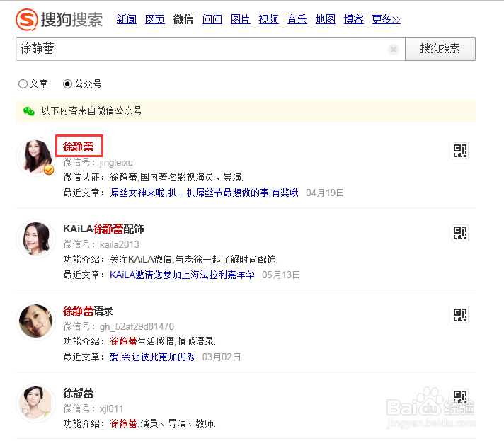Open QR code for 徐静蕾语录 account
Viewport: 504px width, 441px height.
point(460,315)
